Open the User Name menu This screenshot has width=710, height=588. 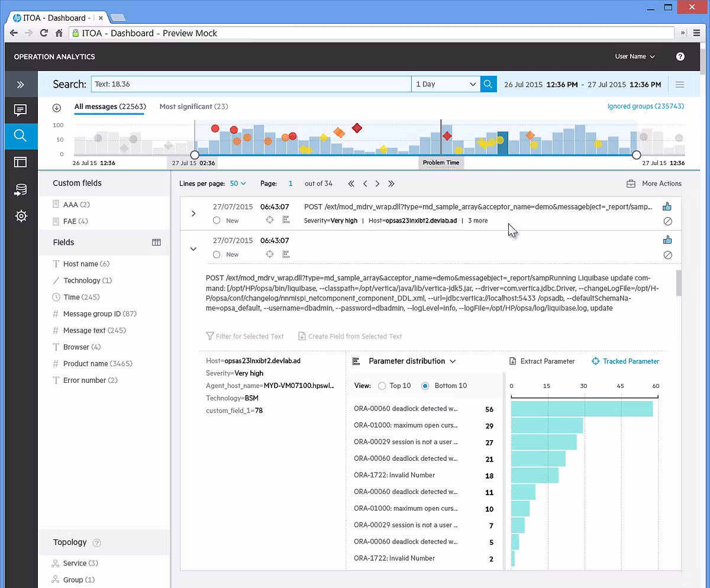pyautogui.click(x=635, y=57)
